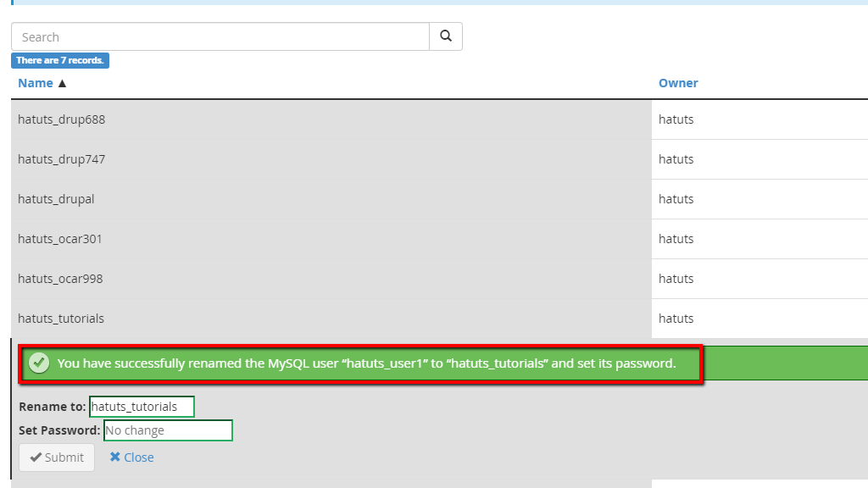The height and width of the screenshot is (488, 868).
Task: Click the Rename to label
Action: [x=52, y=407]
